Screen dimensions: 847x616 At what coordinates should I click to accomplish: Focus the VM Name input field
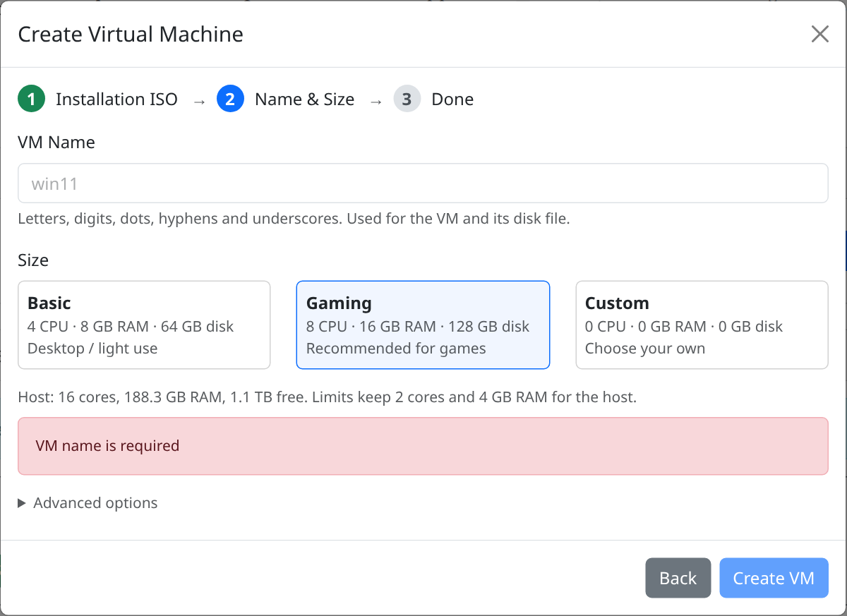423,183
